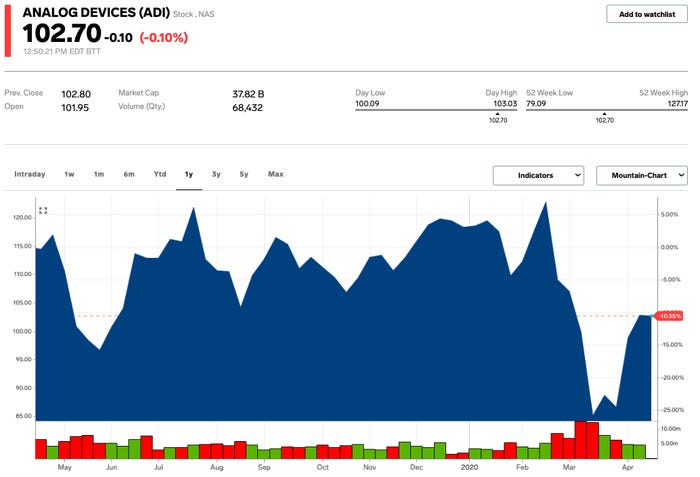This screenshot has height=477, width=700.
Task: Add ADI to watchlist
Action: point(646,14)
